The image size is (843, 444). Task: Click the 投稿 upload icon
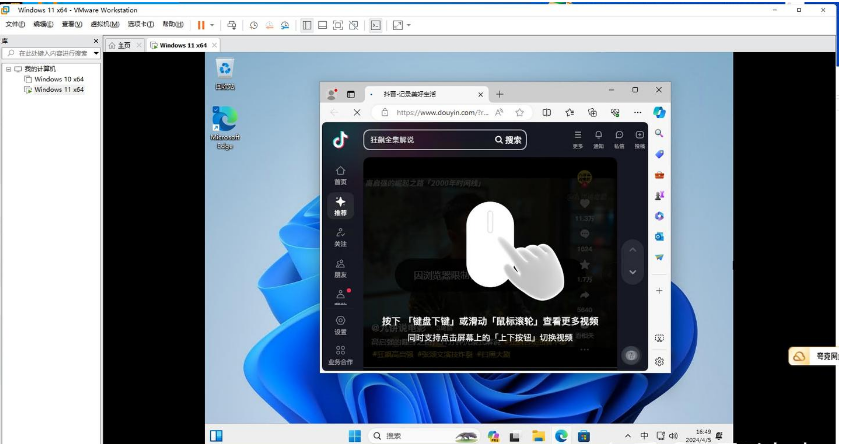[639, 139]
